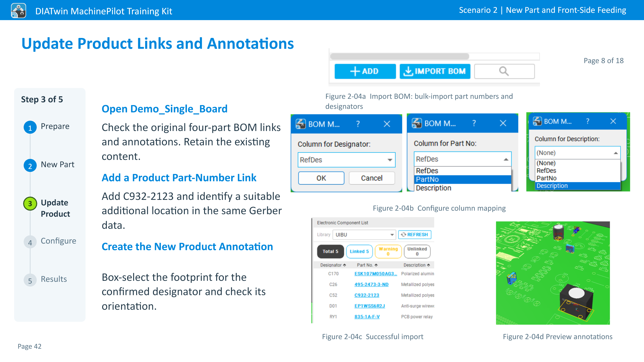Open part link 495-2473-3-ND
Screen dimensions: 644x362
pyautogui.click(x=371, y=285)
